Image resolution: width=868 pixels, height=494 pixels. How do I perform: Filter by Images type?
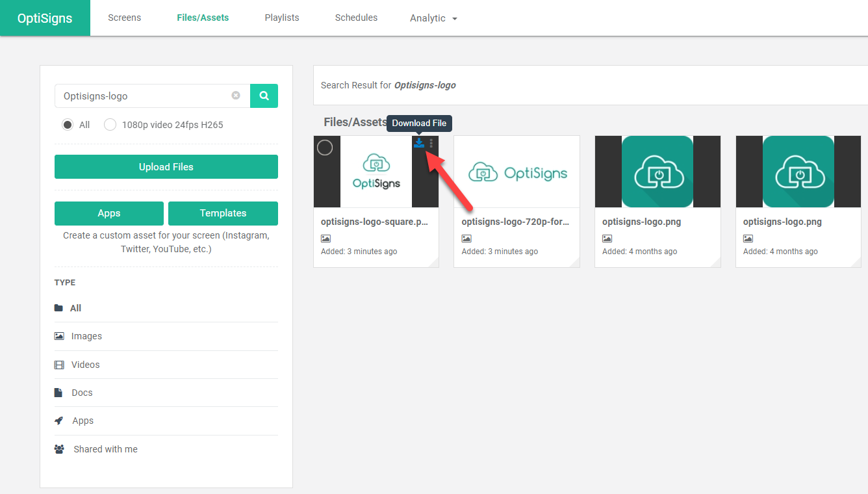pos(86,336)
